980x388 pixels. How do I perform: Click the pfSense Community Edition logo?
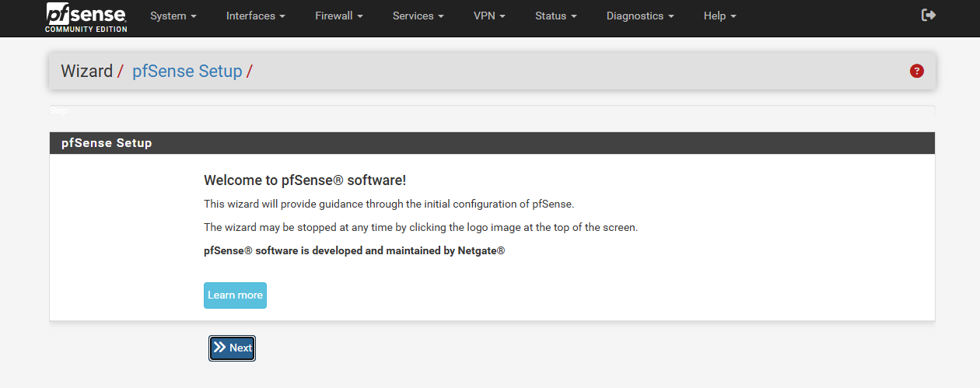coord(86,17)
